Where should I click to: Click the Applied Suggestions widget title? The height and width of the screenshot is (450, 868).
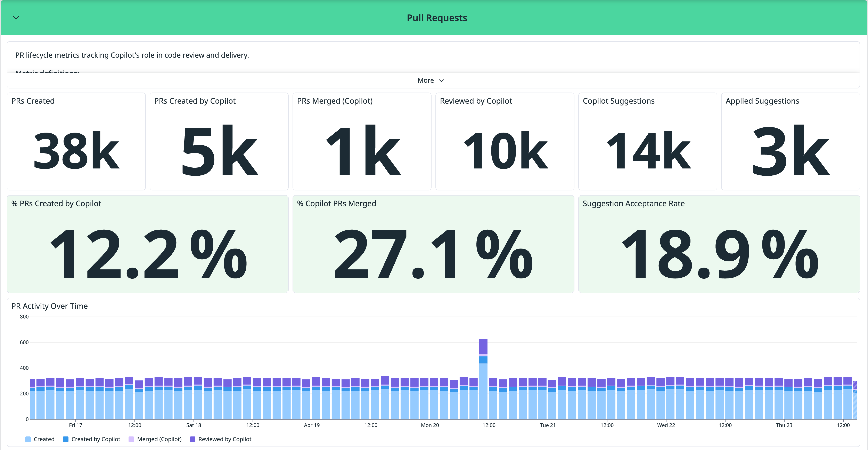point(762,101)
